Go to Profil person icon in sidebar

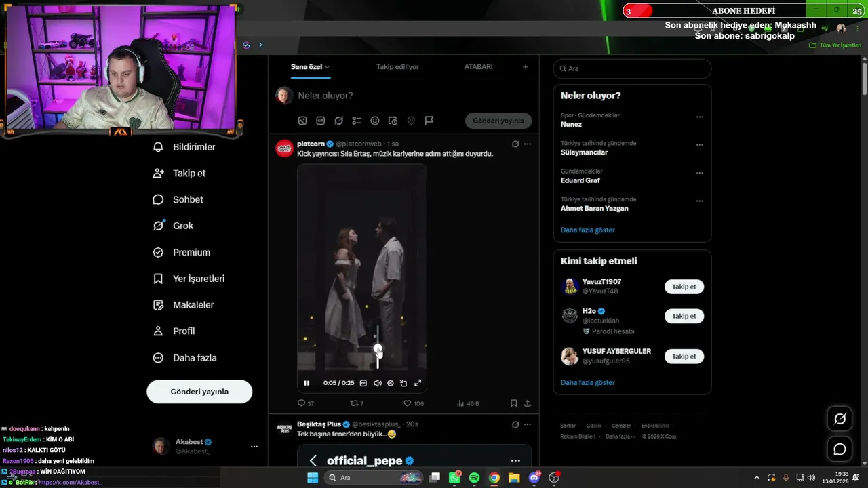(x=158, y=331)
